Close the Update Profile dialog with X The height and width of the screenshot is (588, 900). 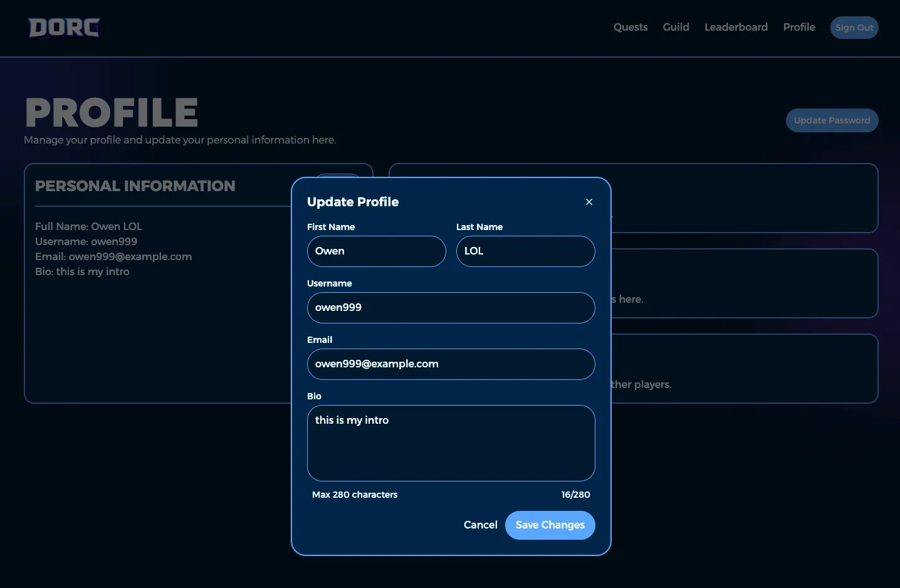(x=589, y=202)
